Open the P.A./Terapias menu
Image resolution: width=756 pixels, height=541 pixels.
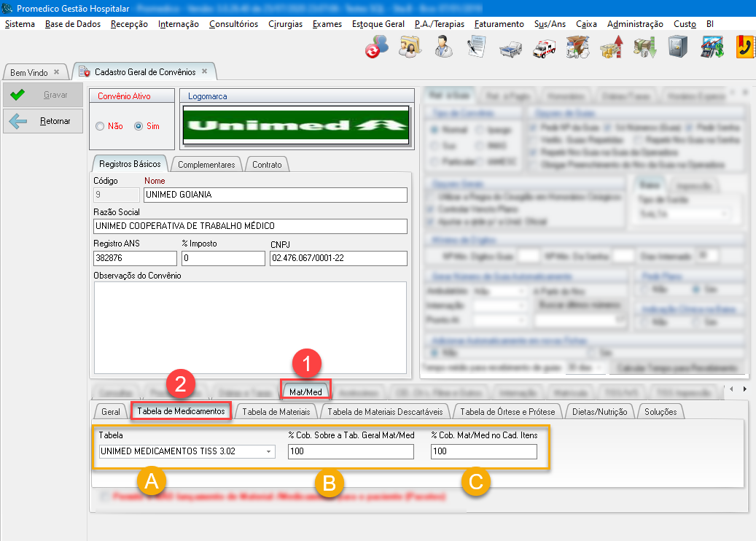click(x=439, y=24)
